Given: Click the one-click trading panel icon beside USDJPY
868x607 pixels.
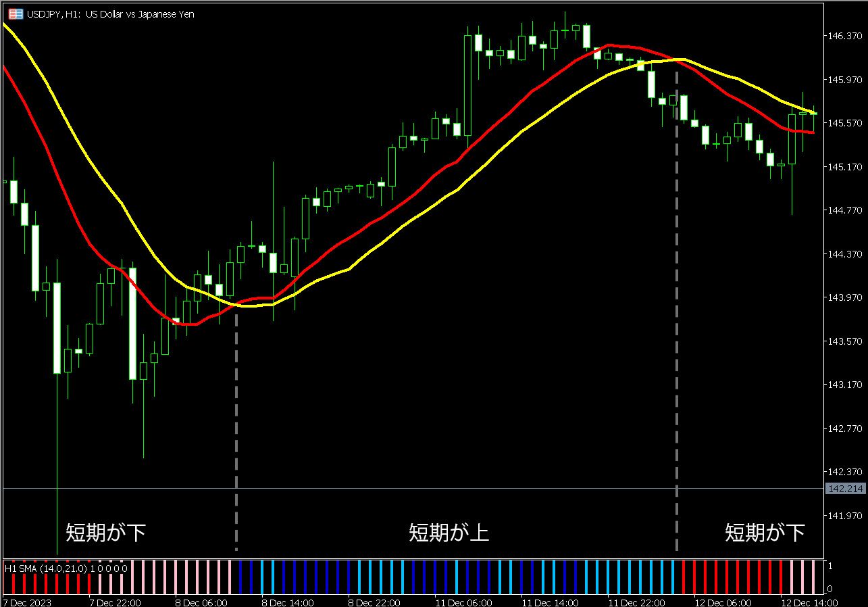Looking at the screenshot, I should tap(15, 14).
